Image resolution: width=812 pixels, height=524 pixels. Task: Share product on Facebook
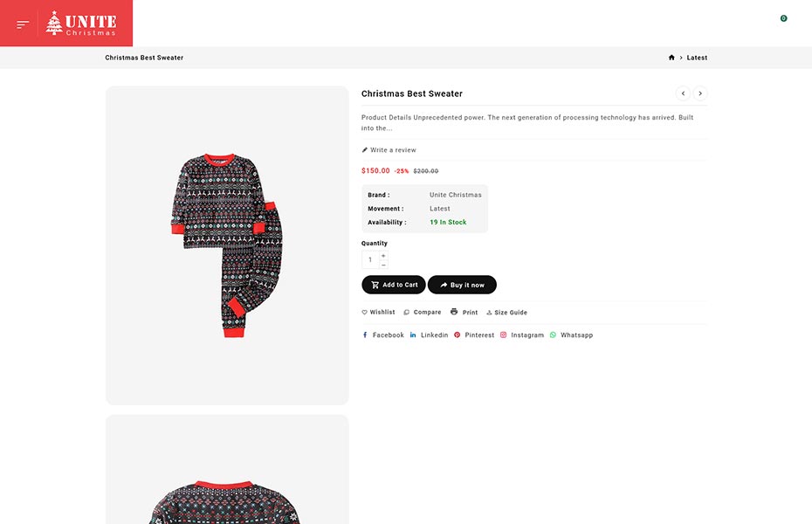point(383,335)
